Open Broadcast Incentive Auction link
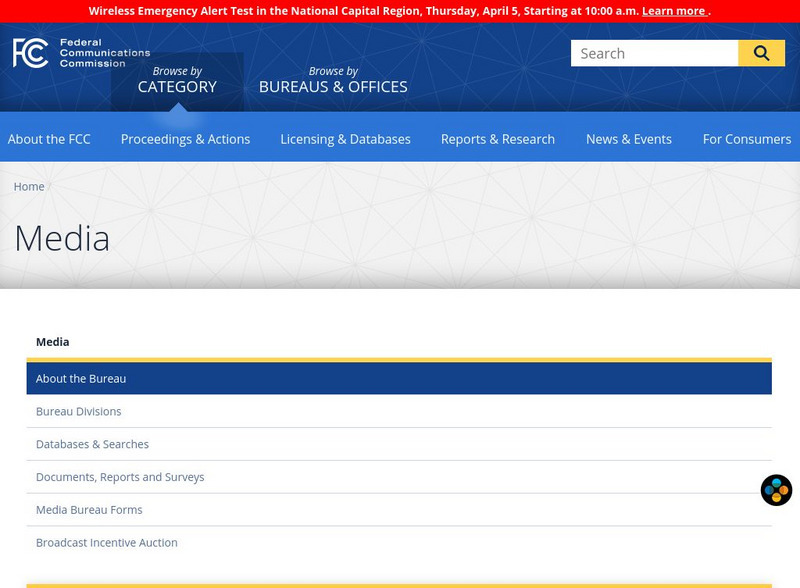The image size is (800, 588). click(107, 543)
